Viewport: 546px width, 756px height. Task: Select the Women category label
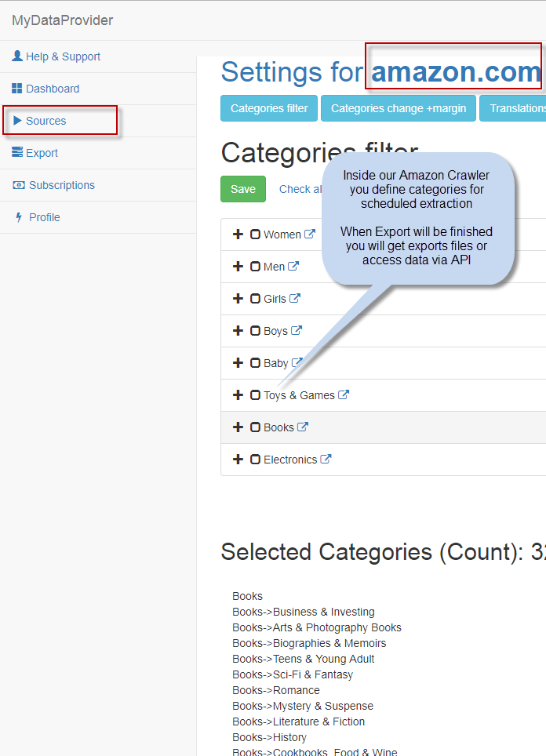click(282, 234)
